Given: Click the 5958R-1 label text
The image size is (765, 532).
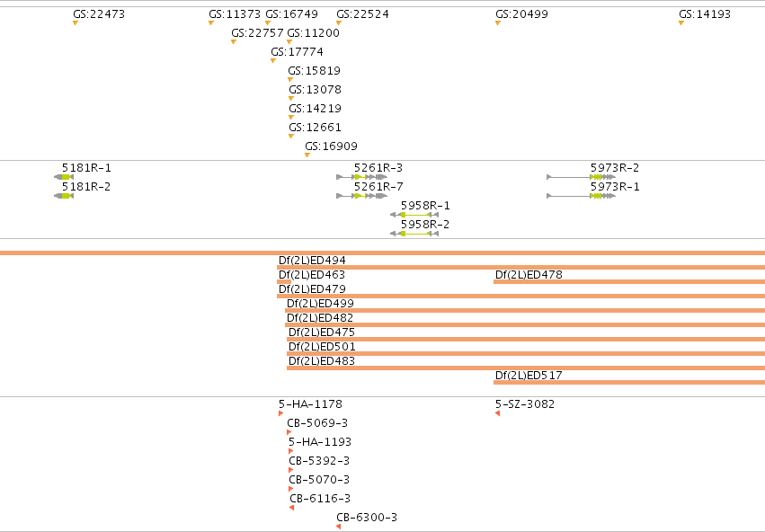Looking at the screenshot, I should tap(425, 206).
